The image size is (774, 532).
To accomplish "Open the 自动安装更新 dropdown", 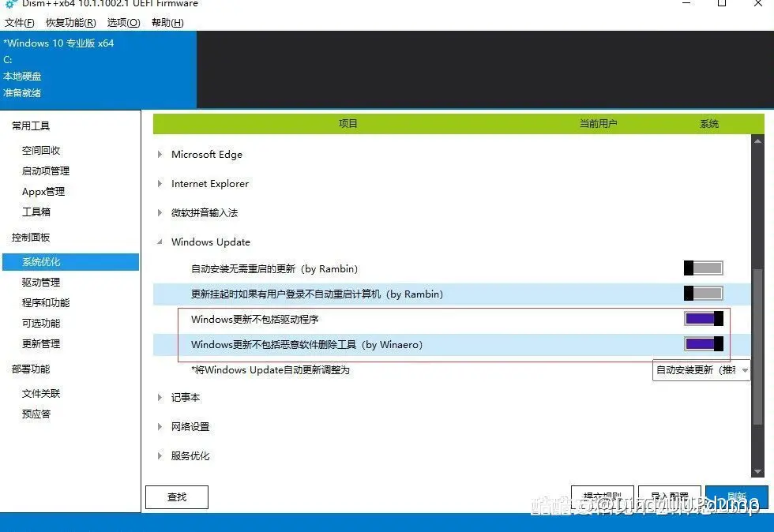I will coord(701,369).
